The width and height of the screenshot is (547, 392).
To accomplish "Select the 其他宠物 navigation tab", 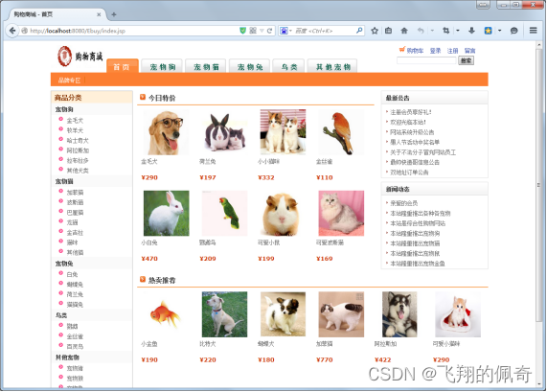I will click(332, 67).
